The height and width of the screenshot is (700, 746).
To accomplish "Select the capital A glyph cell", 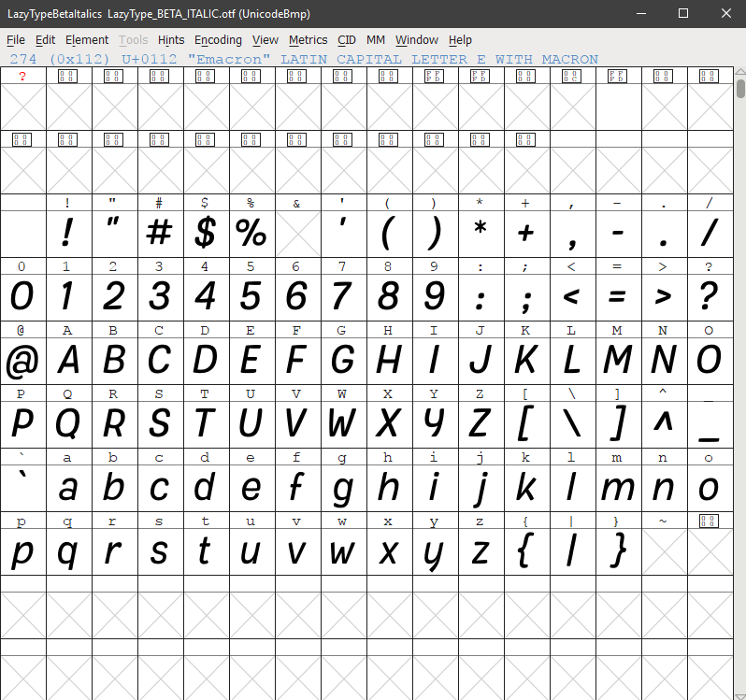I will point(67,361).
